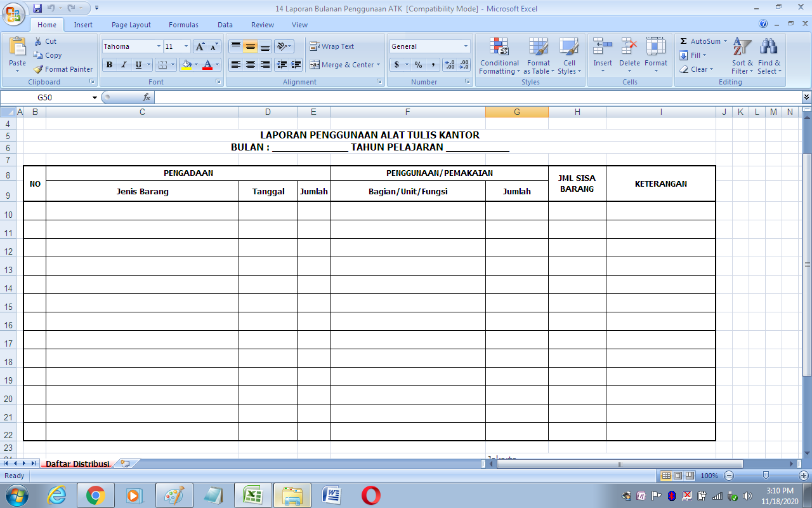Toggle bottom vertical alignment
Image resolution: width=812 pixels, height=508 pixels.
265,46
